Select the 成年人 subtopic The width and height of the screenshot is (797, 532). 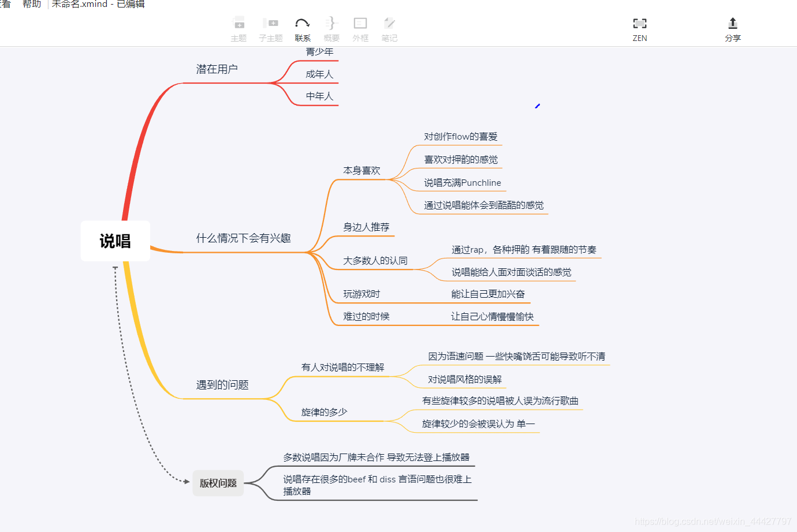click(x=319, y=74)
